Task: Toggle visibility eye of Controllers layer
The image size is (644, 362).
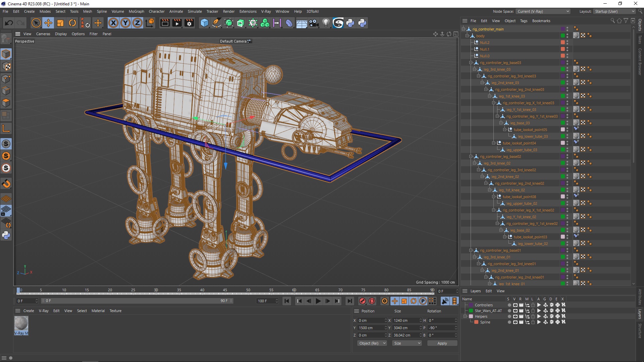Action: click(515, 305)
